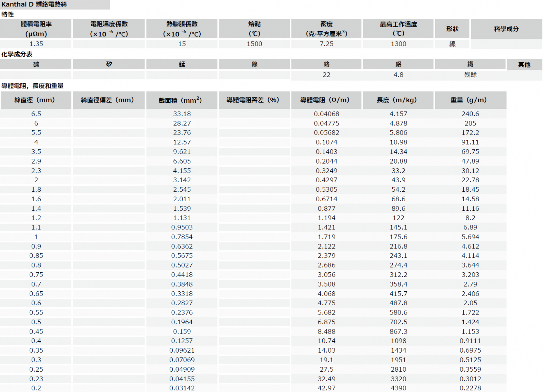Select the 絲直徑 (mm) column header
Screen dimensions: 544x392
(36, 100)
